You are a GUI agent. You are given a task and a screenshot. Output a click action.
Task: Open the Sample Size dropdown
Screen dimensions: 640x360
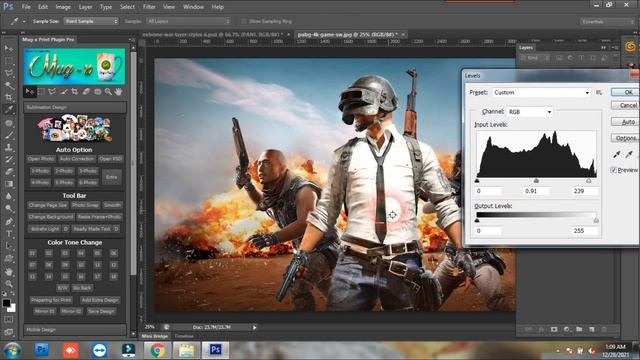point(91,21)
